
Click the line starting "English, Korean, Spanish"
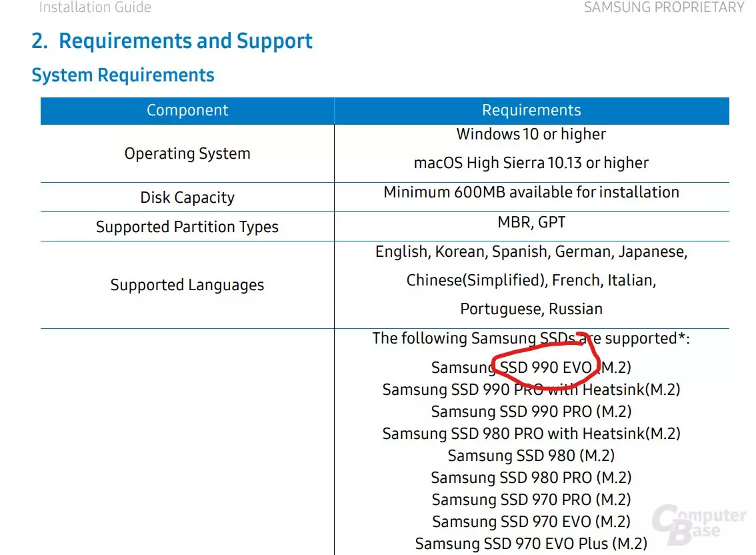point(531,251)
